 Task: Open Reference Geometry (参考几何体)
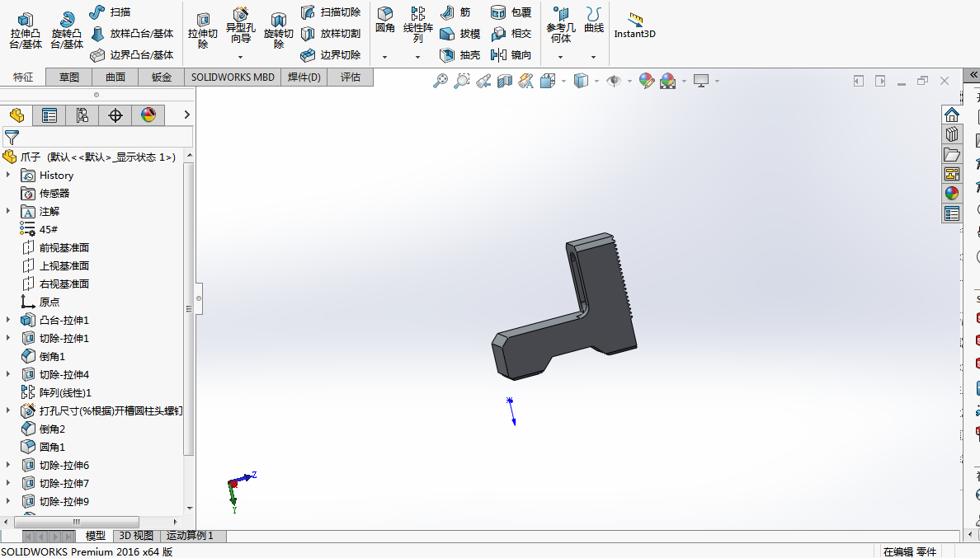click(x=561, y=25)
